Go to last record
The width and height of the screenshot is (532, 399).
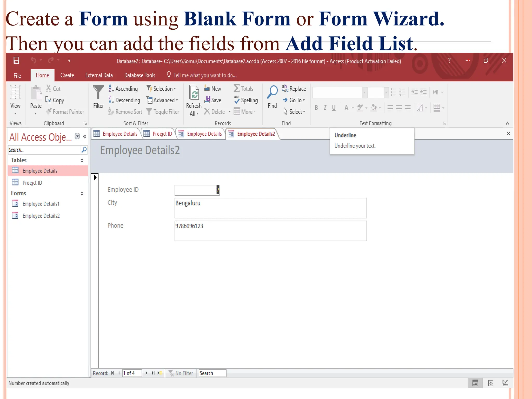(153, 373)
